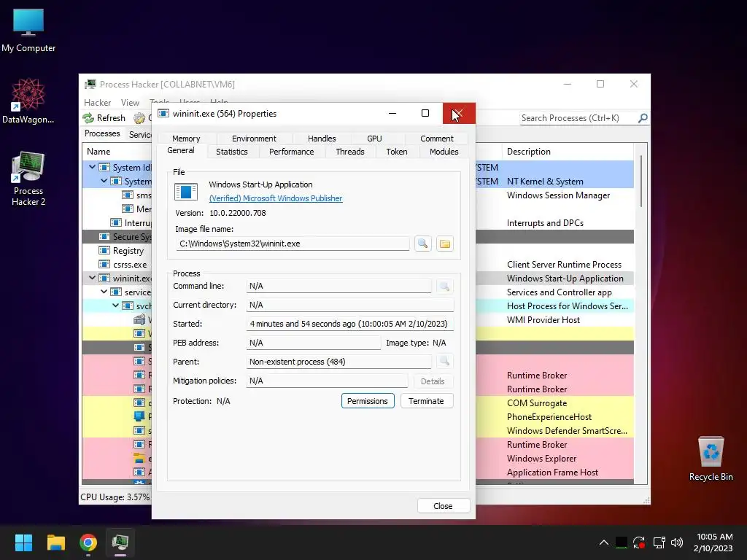Screen dimensions: 747x560
Task: Click the Secure System process icon
Action: pyautogui.click(x=104, y=237)
